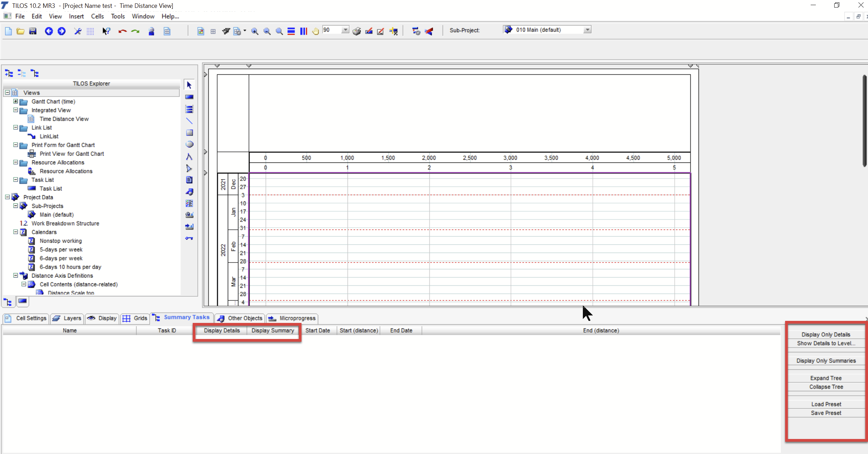Open the zoom percentage combo box

(345, 30)
